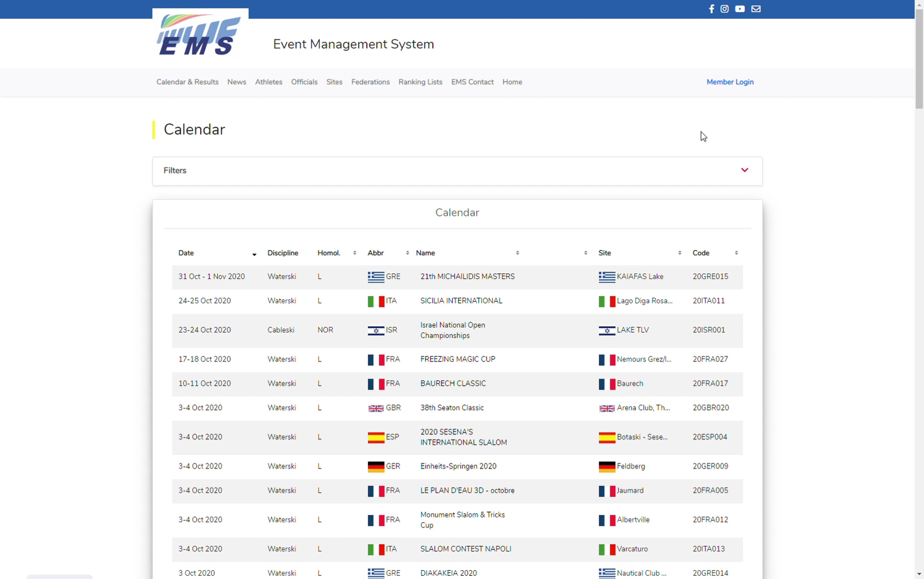This screenshot has height=579, width=924.
Task: Go to the Athletes page
Action: 268,82
